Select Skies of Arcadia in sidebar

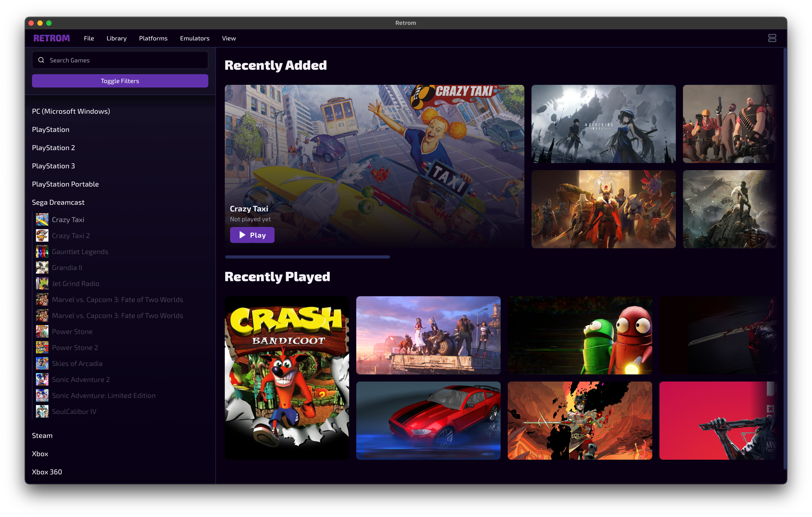[x=77, y=364]
